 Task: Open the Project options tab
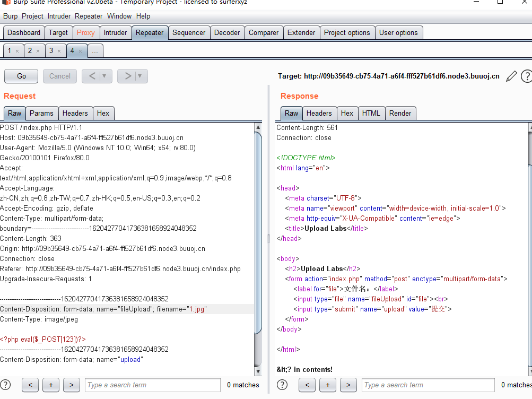click(347, 32)
